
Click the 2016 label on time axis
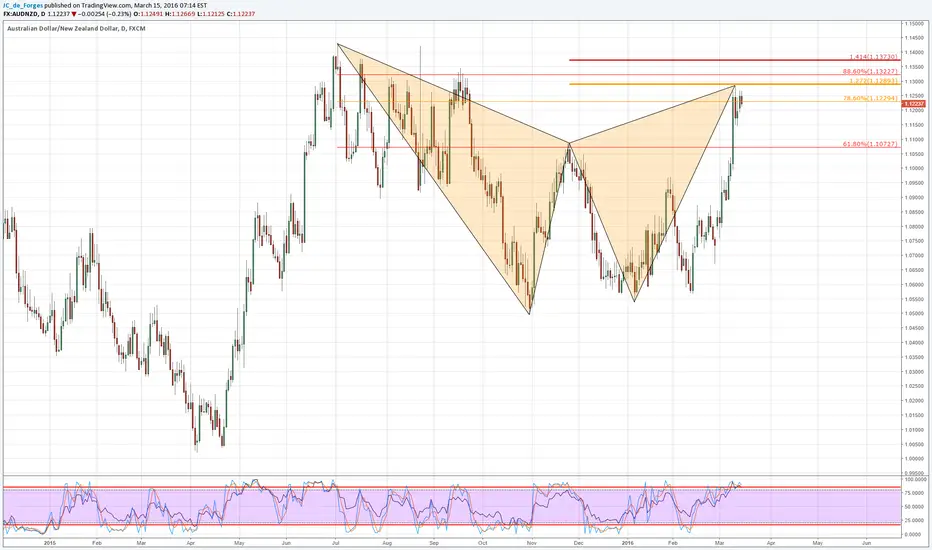628,543
